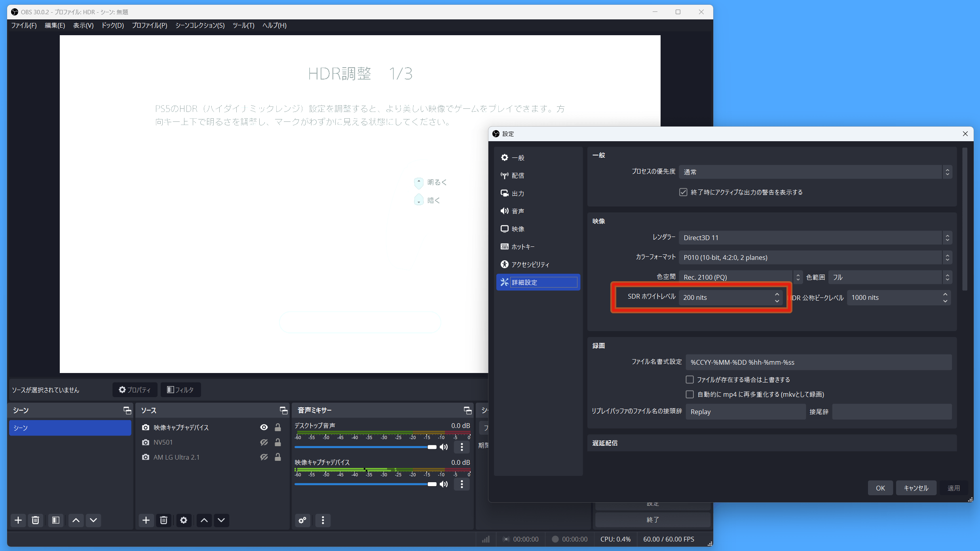The width and height of the screenshot is (980, 551).
Task: Open the 音声 settings category
Action: pos(538,211)
